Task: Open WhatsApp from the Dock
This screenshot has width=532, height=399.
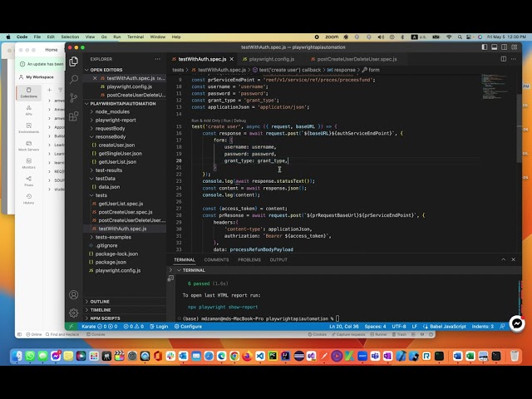Action: [x=30, y=356]
